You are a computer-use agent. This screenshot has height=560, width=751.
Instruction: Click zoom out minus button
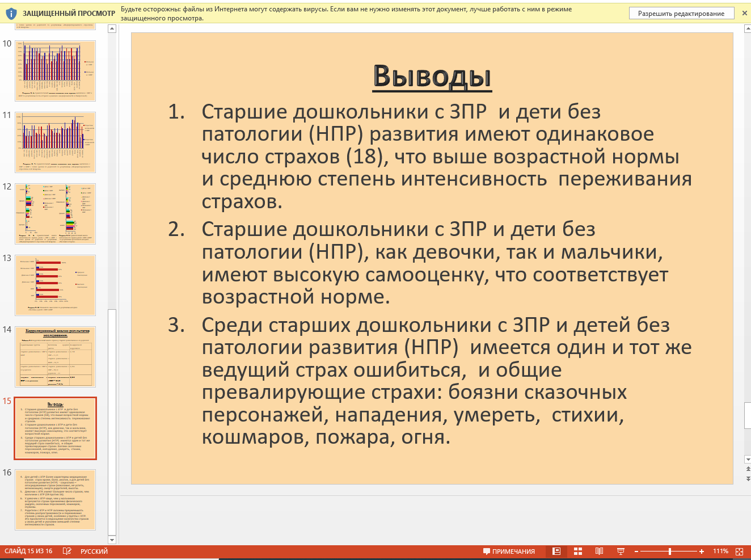(x=636, y=551)
